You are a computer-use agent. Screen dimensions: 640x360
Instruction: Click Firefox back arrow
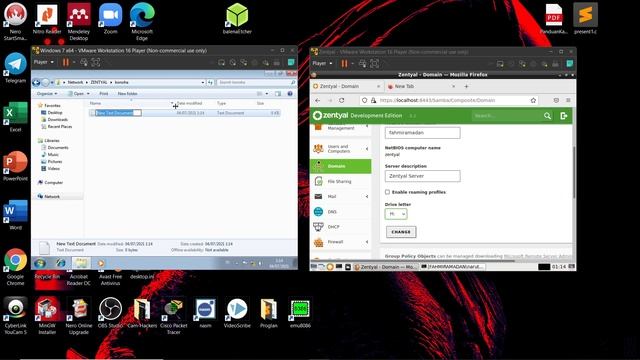pos(318,100)
